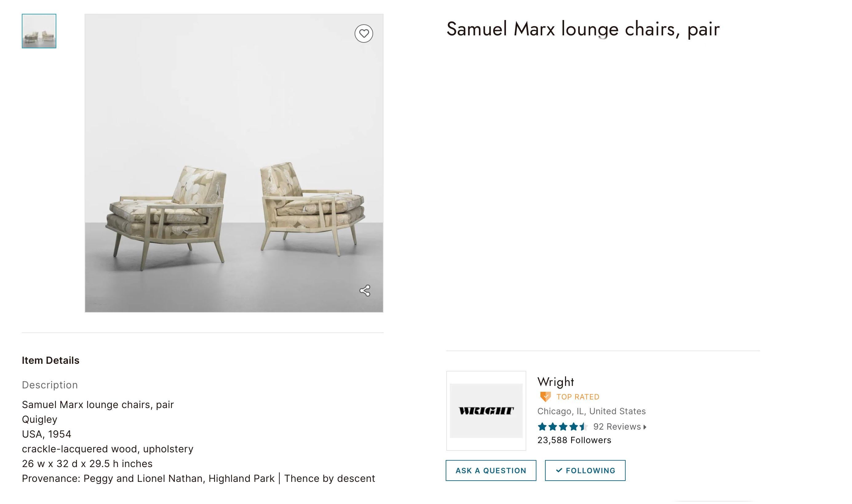Screen dimensions: 852x504
Task: Click the heart favorite icon on image
Action: (x=364, y=34)
